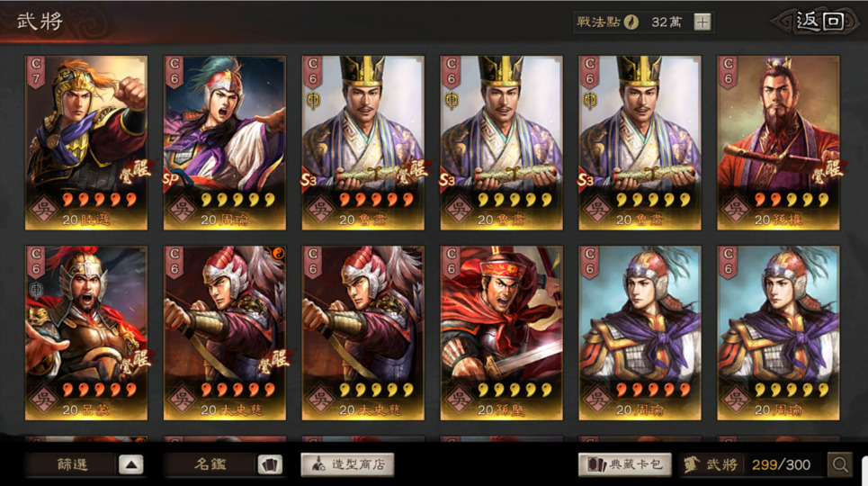Open the 名鑑 directory
The width and height of the screenshot is (868, 486).
pyautogui.click(x=210, y=464)
